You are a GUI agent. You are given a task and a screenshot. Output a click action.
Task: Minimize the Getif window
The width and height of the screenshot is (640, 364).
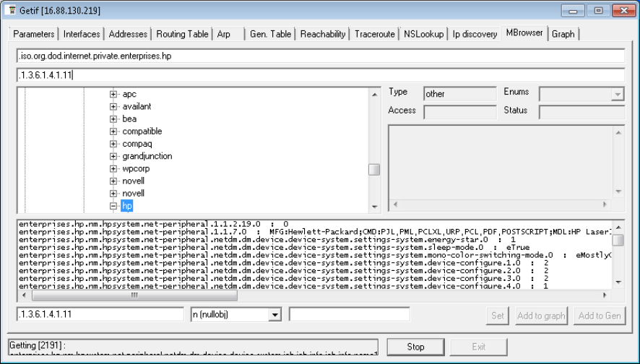pyautogui.click(x=573, y=10)
